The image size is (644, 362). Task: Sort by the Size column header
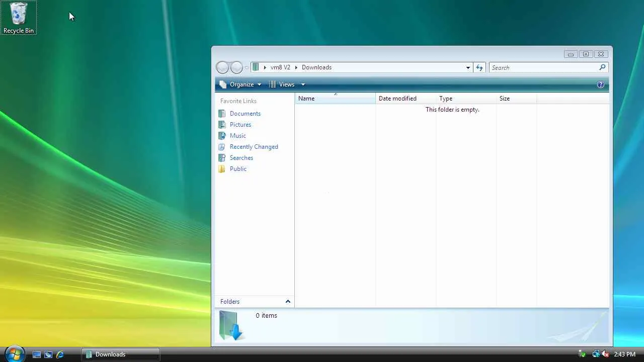[516, 99]
